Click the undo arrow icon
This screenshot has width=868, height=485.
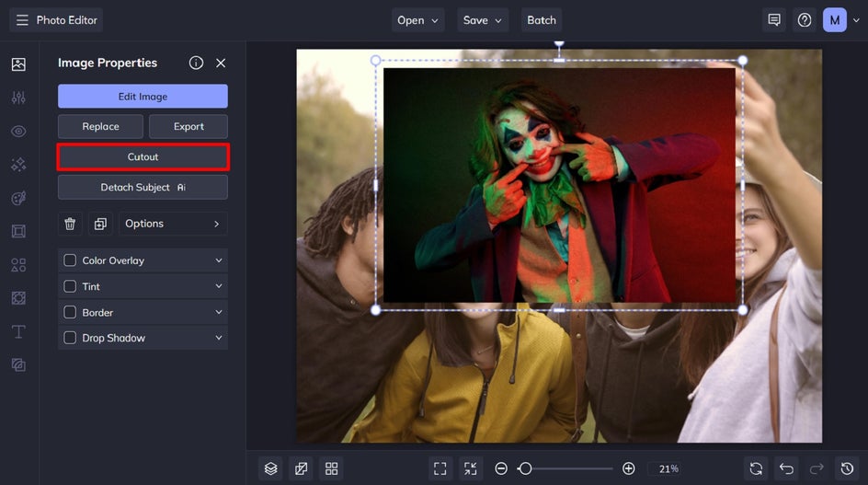click(786, 468)
